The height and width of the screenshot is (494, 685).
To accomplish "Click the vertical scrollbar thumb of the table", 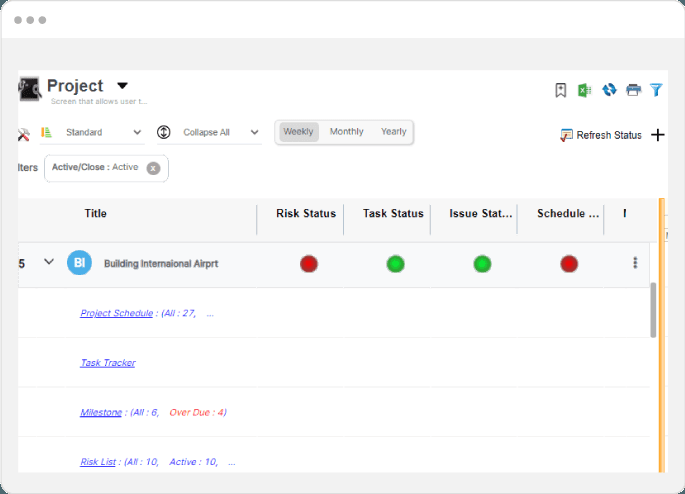I will click(653, 310).
